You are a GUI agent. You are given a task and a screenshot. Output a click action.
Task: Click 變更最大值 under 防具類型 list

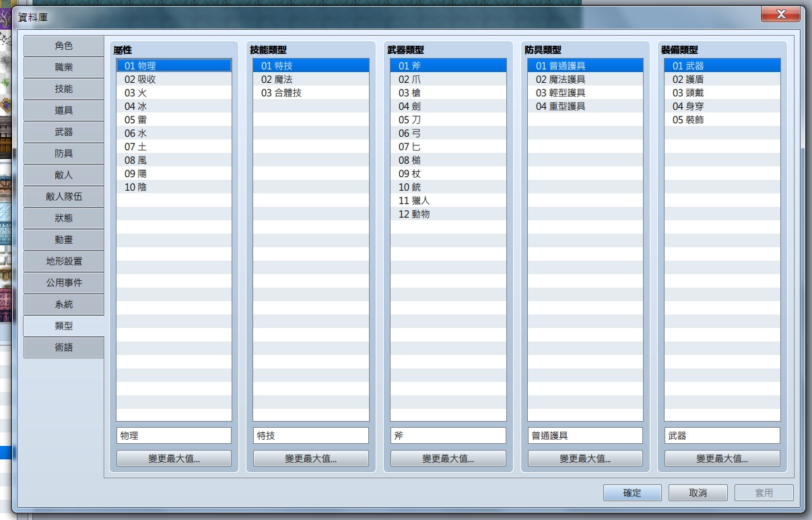click(x=586, y=459)
